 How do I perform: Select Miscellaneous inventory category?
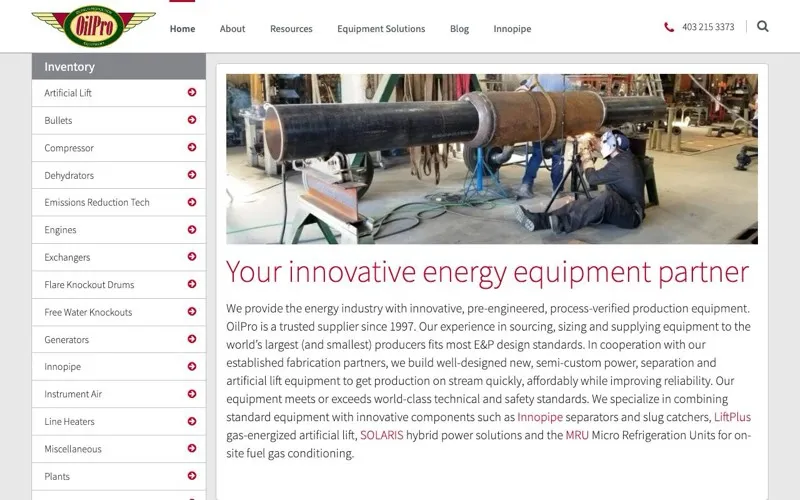119,449
